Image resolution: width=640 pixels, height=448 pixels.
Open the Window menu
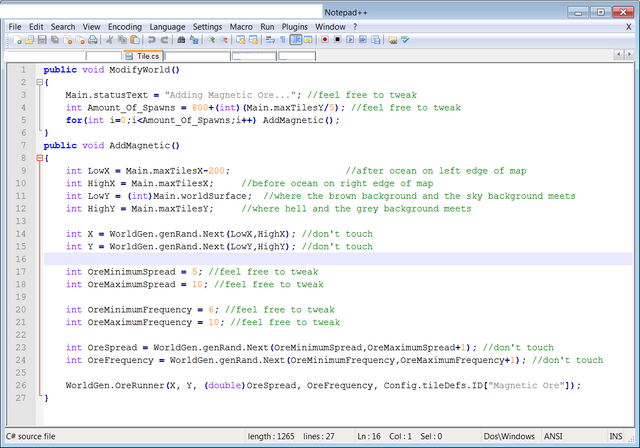pyautogui.click(x=330, y=27)
